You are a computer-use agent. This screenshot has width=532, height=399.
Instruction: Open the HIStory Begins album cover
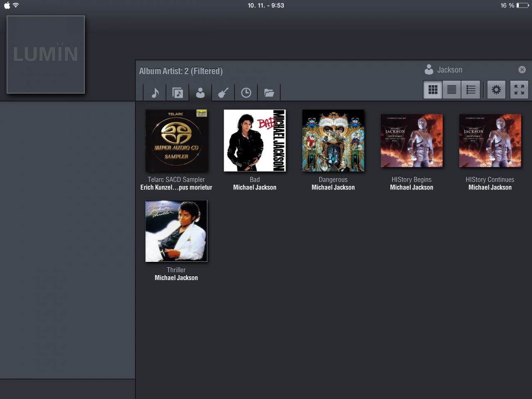411,140
